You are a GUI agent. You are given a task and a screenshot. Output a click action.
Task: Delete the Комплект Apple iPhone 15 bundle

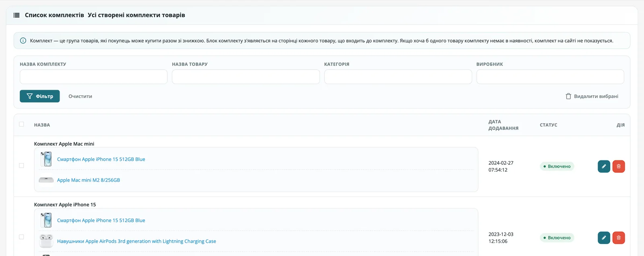[619, 238]
